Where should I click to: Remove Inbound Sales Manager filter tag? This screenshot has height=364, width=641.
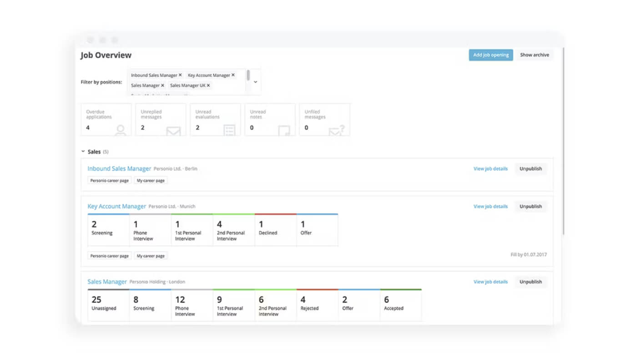coord(180,75)
